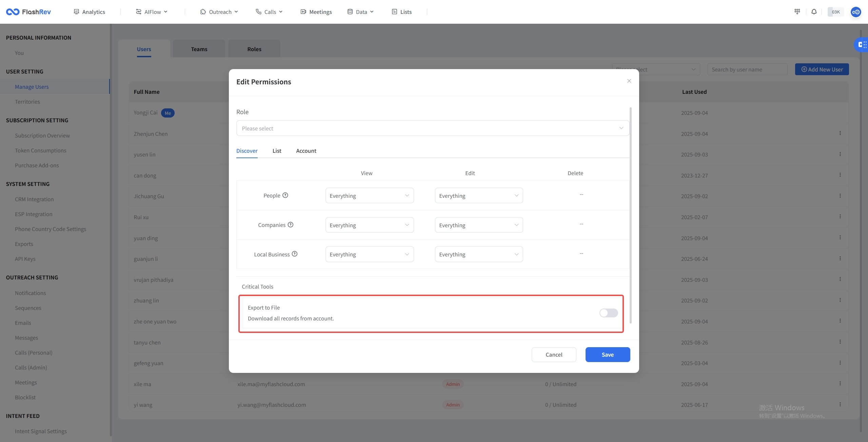868x442 pixels.
Task: Open row menu for yusen lin
Action: click(x=840, y=154)
